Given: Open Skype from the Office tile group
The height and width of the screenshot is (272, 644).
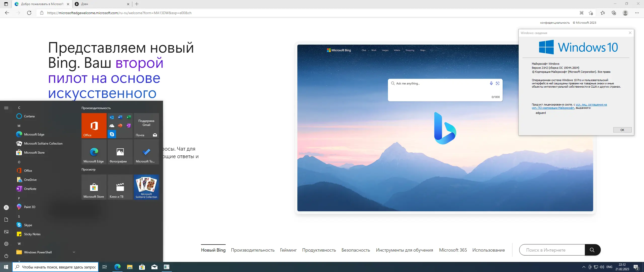Looking at the screenshot, I should [112, 134].
